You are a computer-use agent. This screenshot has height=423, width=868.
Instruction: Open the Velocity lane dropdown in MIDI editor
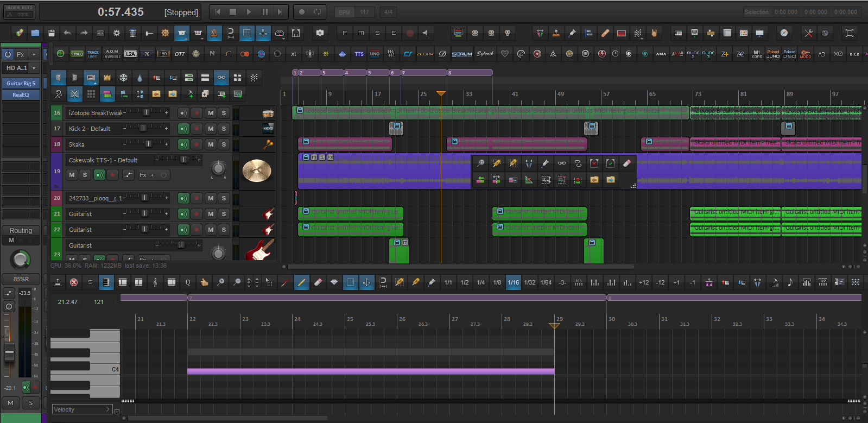[81, 409]
